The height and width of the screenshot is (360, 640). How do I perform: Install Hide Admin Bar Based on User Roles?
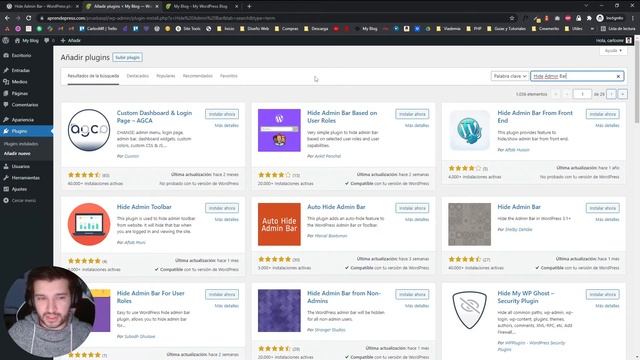tap(412, 114)
